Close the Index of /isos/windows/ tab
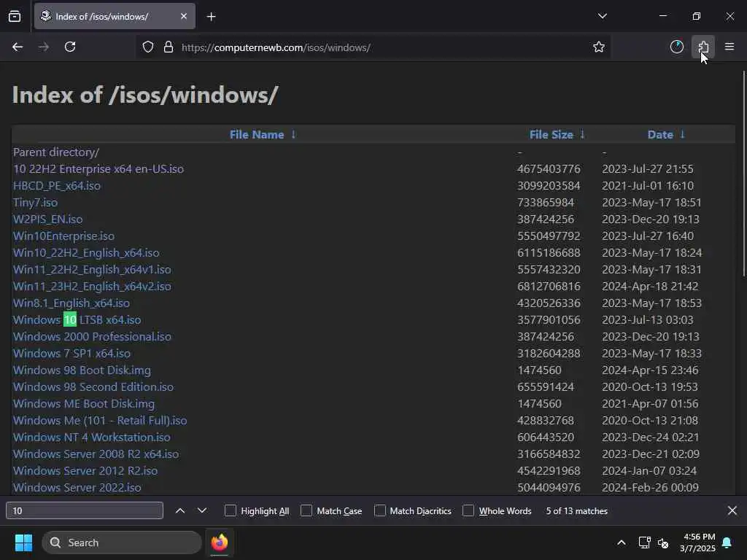Screen dimensions: 747x560 pos(184,16)
